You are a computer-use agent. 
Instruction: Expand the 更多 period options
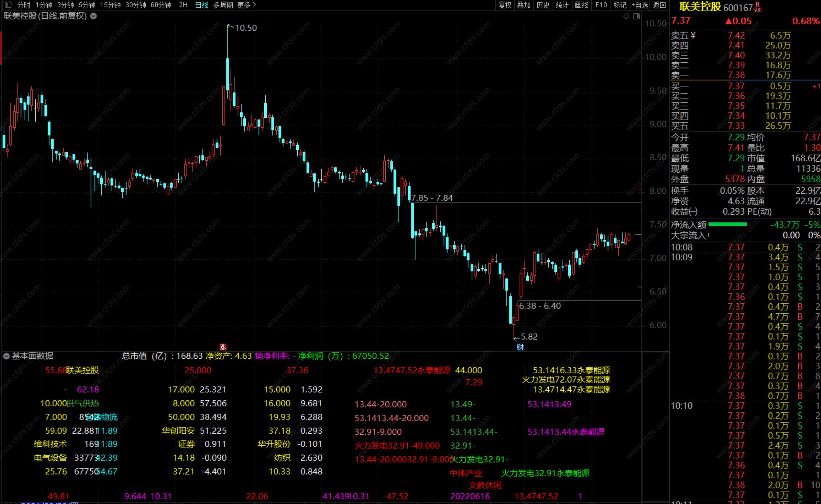click(246, 5)
